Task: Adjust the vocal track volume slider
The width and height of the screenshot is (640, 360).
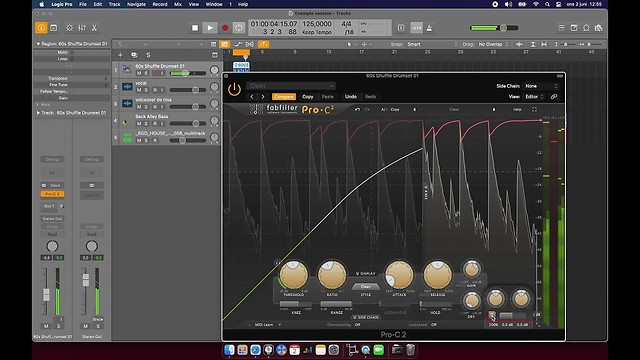Action: pos(188,90)
